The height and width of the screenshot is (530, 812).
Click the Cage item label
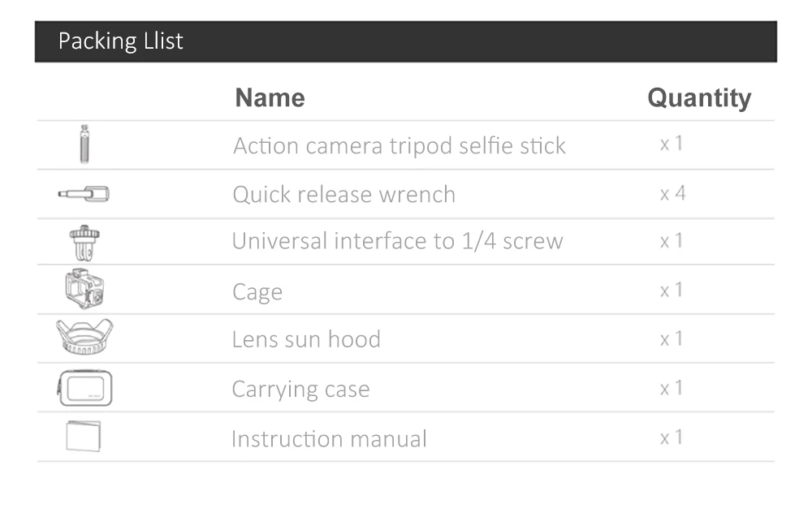[257, 292]
